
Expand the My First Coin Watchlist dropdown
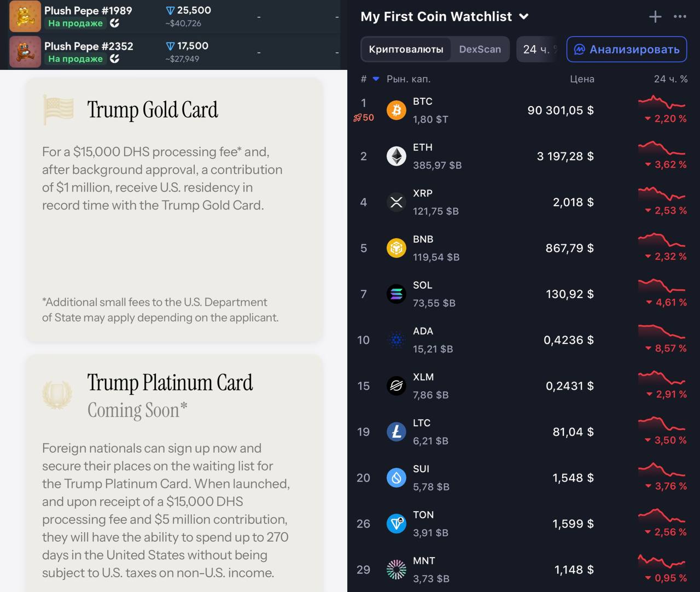pos(524,16)
